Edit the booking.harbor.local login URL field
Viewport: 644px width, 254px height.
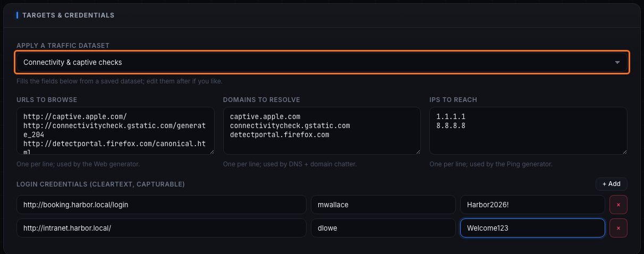162,205
